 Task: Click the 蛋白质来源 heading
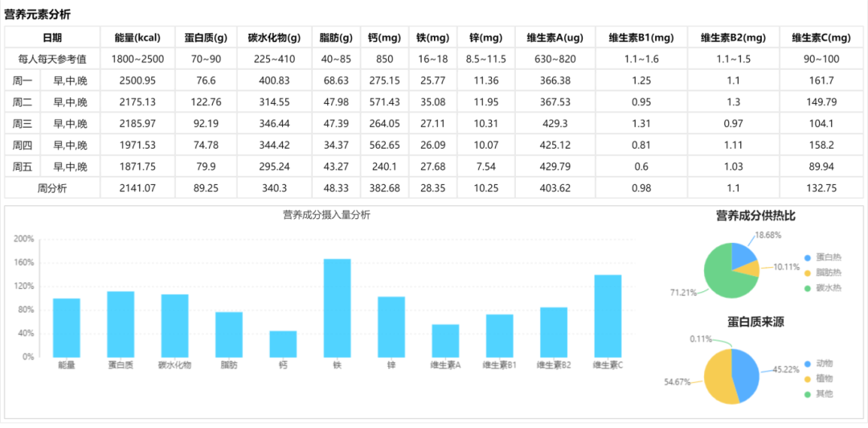755,322
